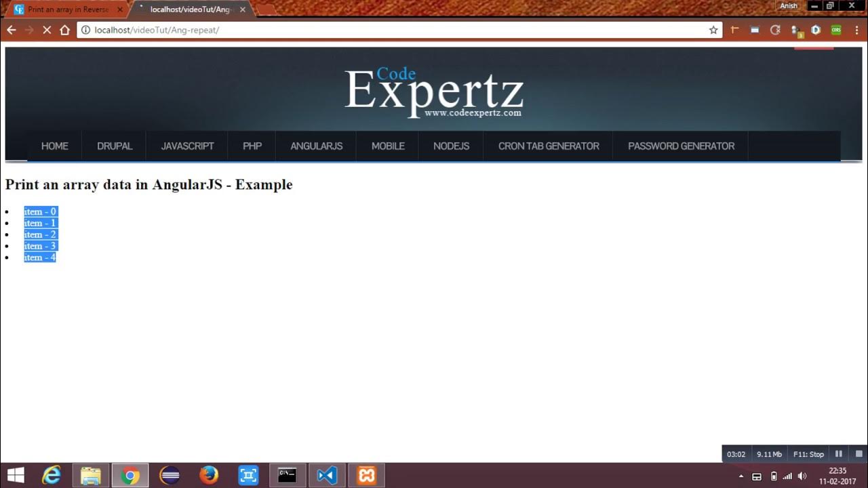Check the battery status tray icon

tap(774, 476)
